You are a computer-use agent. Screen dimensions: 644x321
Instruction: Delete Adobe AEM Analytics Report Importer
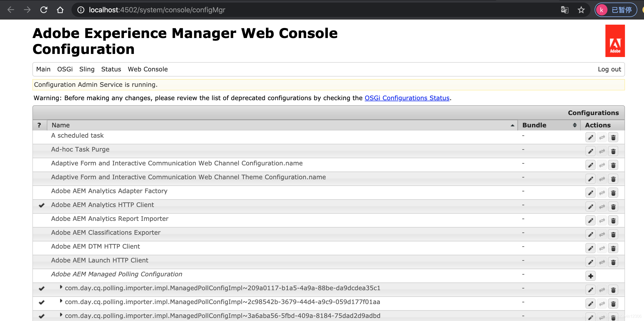(613, 221)
